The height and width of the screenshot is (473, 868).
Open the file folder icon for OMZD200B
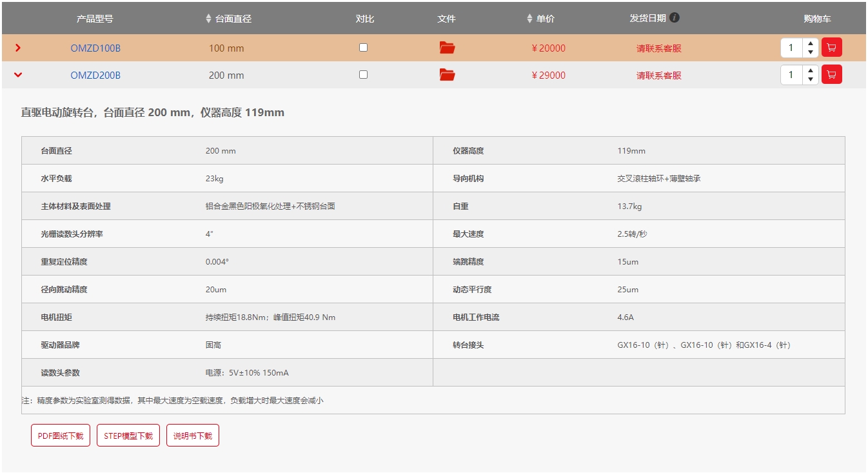pyautogui.click(x=447, y=75)
